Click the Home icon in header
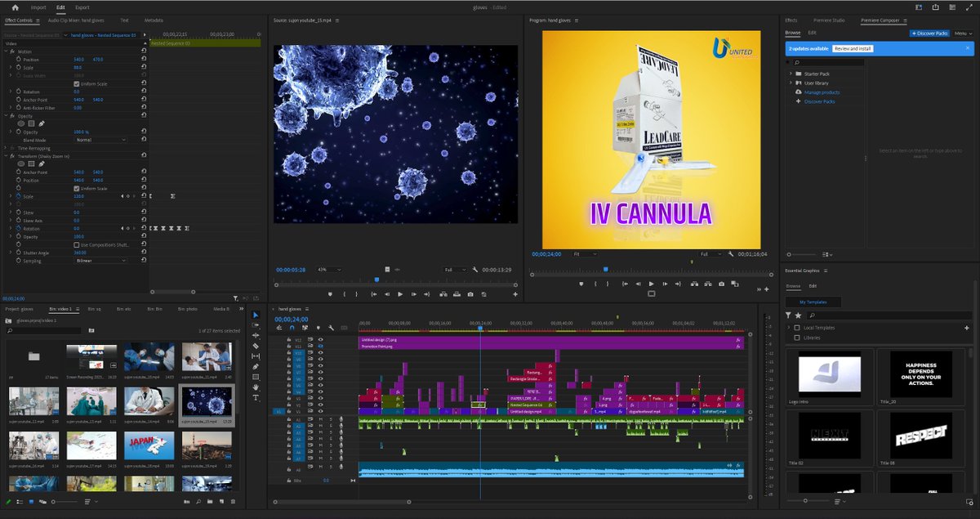 [x=14, y=7]
